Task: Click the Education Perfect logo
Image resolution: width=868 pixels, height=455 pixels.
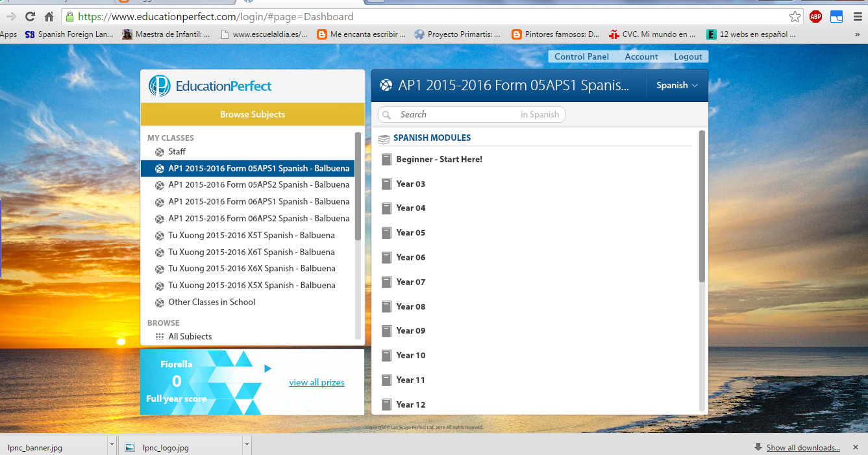Action: 210,86
